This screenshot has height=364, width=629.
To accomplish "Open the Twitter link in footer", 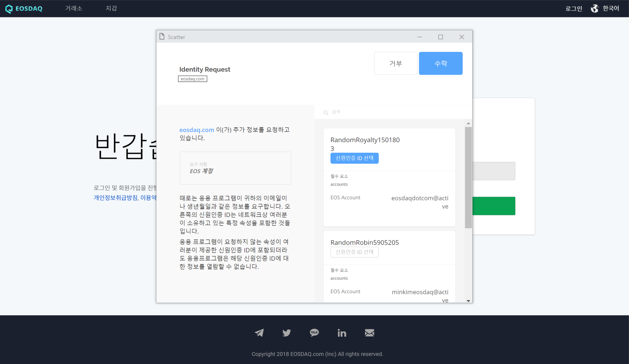I will pyautogui.click(x=287, y=333).
